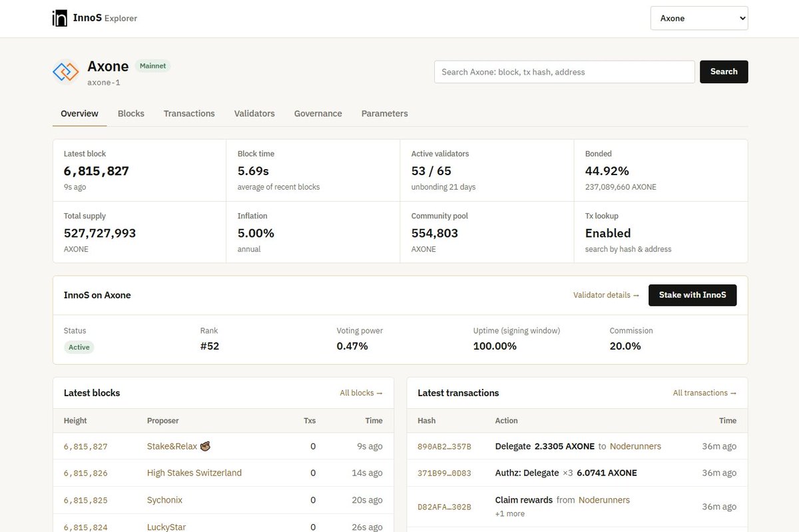
Task: Open the Transactions tab
Action: [189, 114]
